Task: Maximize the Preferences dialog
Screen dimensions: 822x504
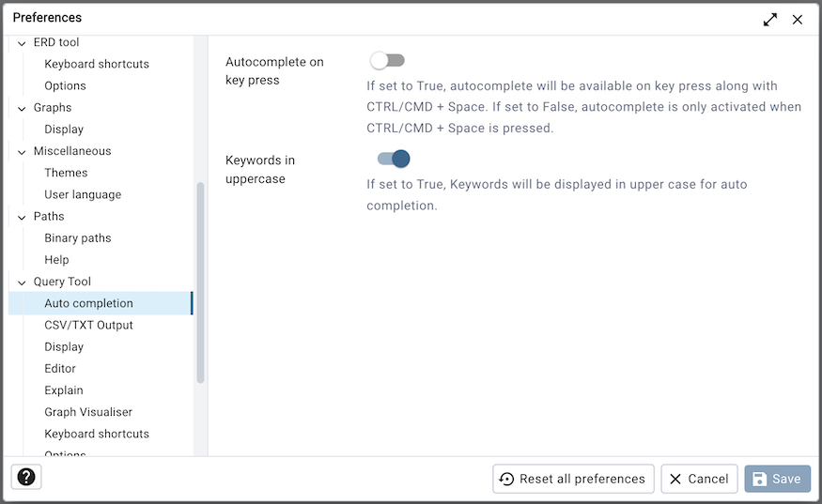Action: [x=770, y=19]
